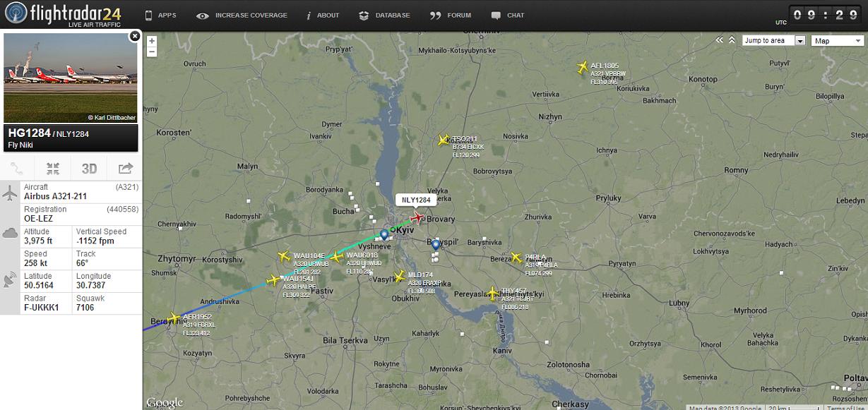Close the HG1284 flight info panel

[x=134, y=35]
